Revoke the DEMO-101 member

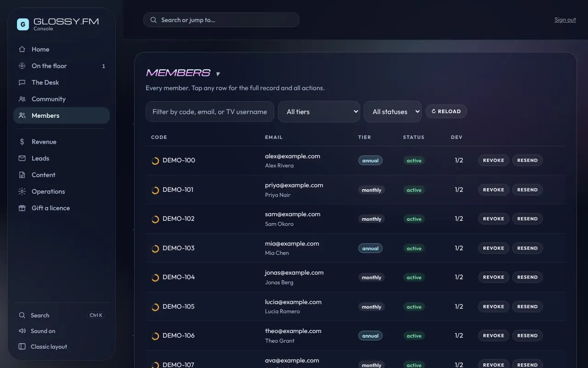click(x=494, y=190)
